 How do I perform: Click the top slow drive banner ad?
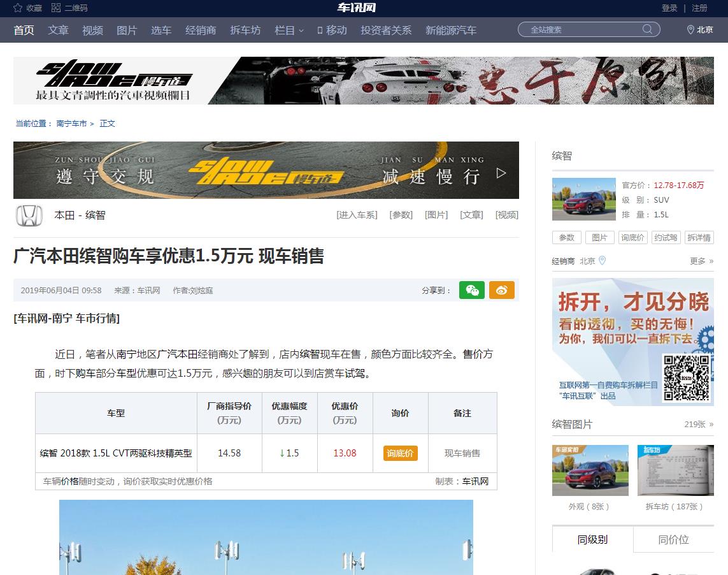click(x=364, y=80)
